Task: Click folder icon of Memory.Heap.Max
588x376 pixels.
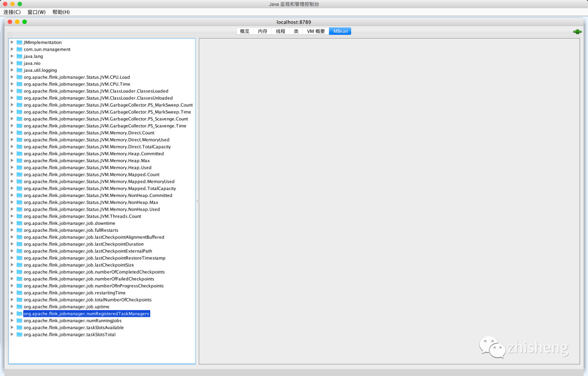Action: coord(20,161)
